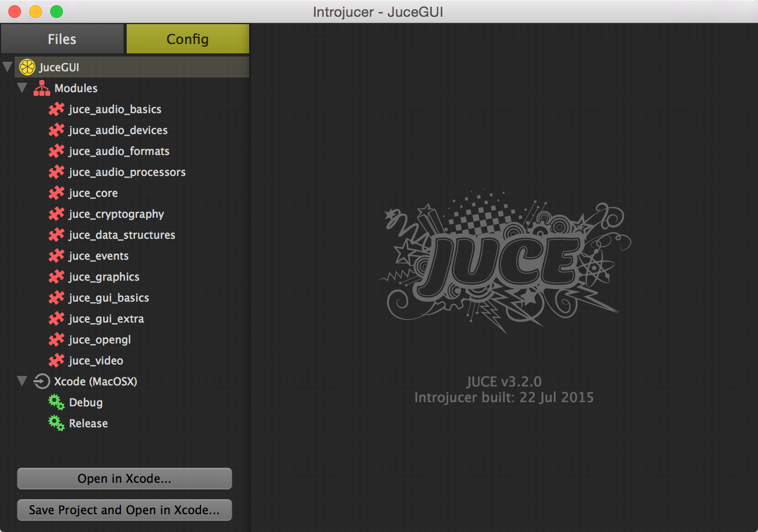The height and width of the screenshot is (532, 758).
Task: Click the Debug green gear icon
Action: point(56,402)
